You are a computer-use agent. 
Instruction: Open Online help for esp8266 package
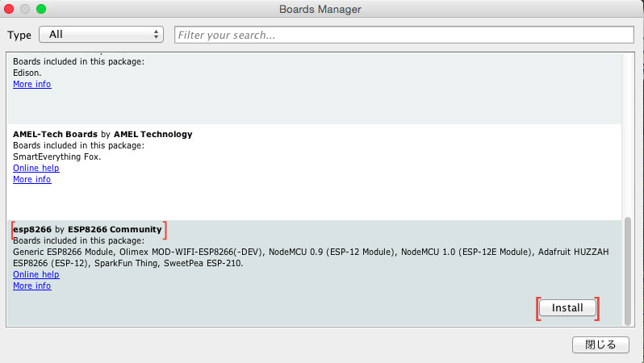click(x=36, y=274)
